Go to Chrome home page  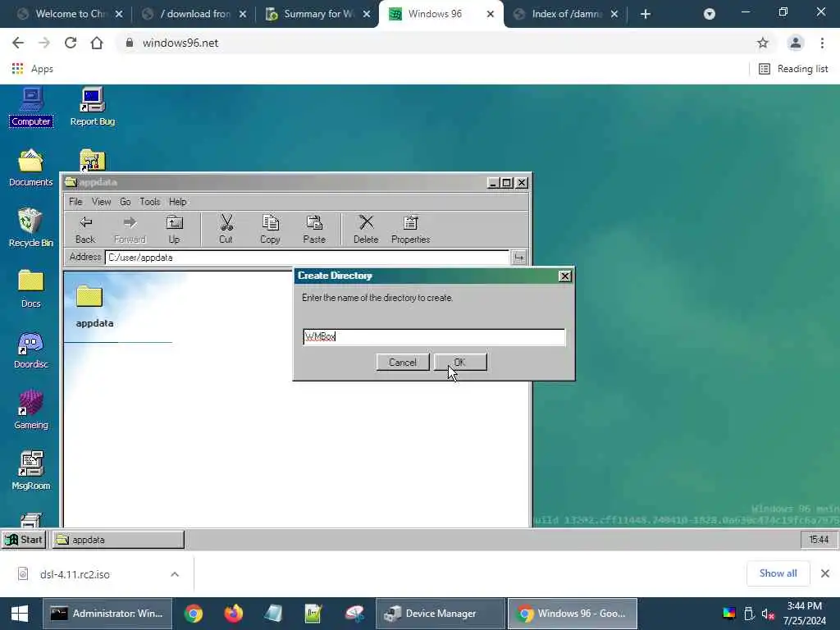(x=97, y=43)
